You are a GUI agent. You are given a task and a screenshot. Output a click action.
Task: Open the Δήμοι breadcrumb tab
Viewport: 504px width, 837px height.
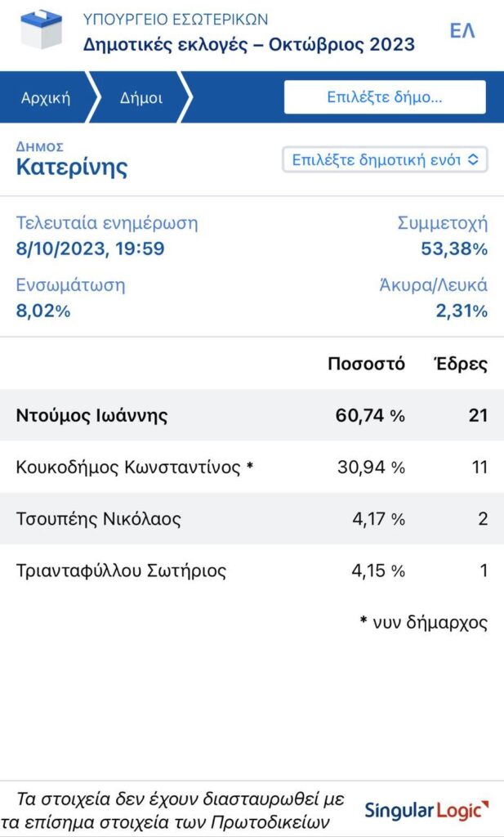[x=140, y=98]
